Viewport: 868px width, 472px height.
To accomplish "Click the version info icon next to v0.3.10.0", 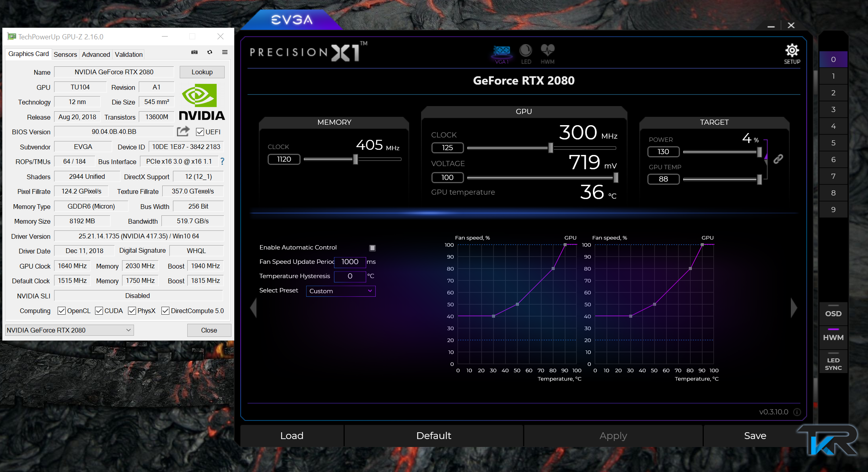I will point(797,412).
